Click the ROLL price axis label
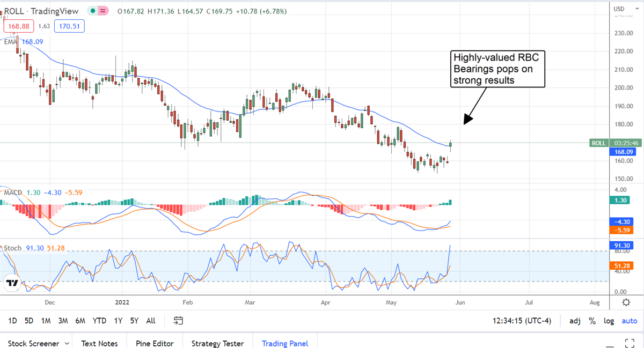 [597, 143]
